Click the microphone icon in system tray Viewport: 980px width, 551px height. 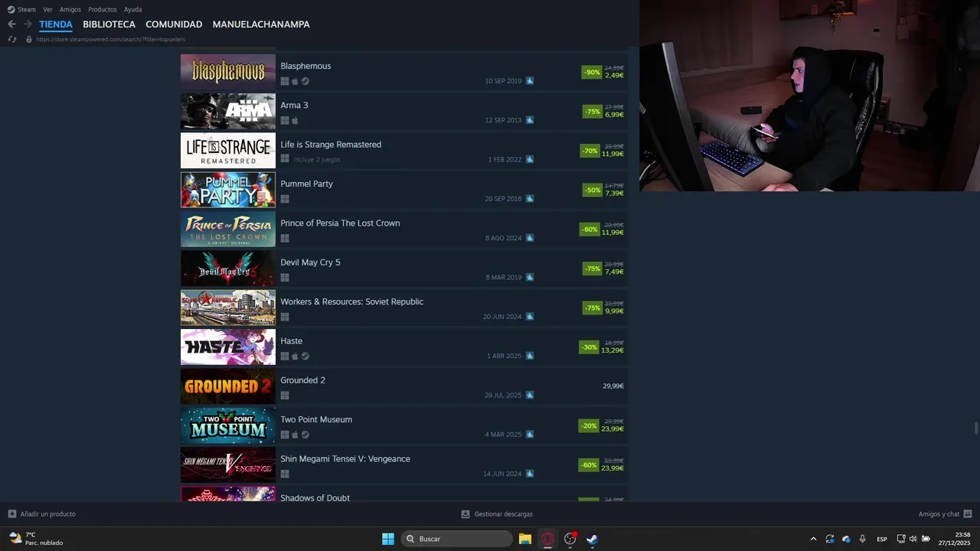863,539
